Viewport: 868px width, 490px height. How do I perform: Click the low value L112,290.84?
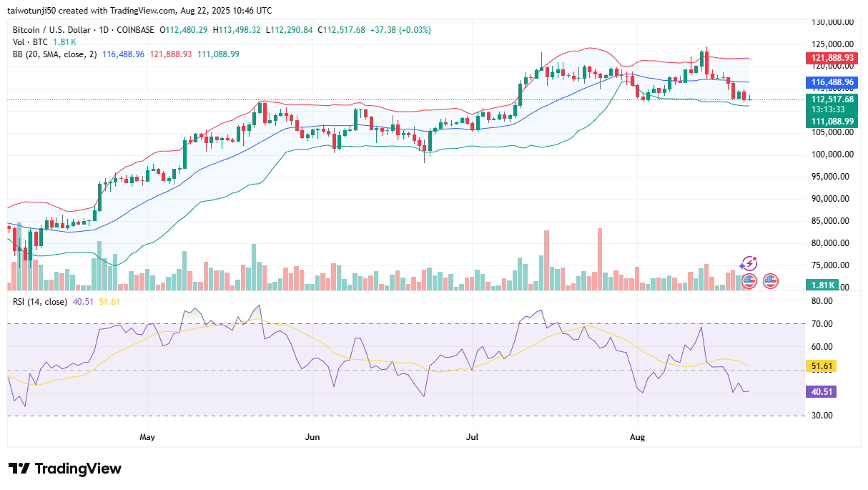pos(290,30)
